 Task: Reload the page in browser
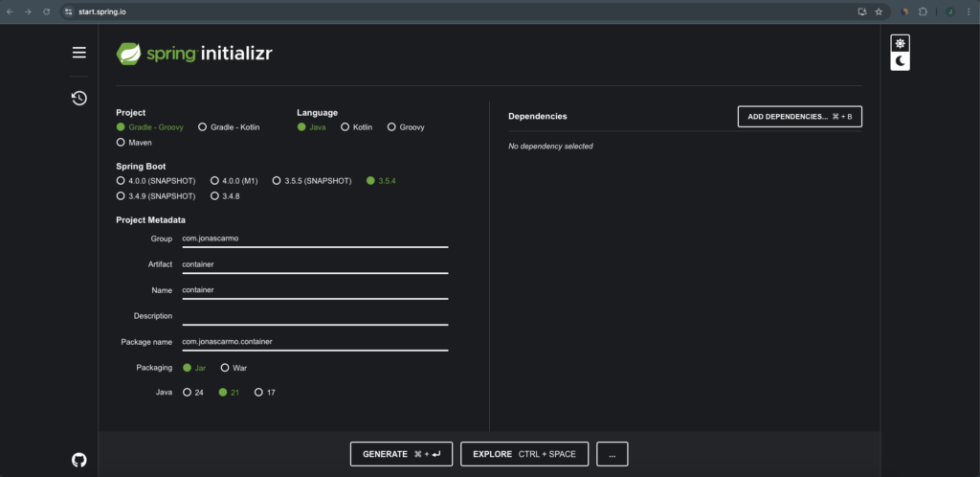(x=46, y=11)
